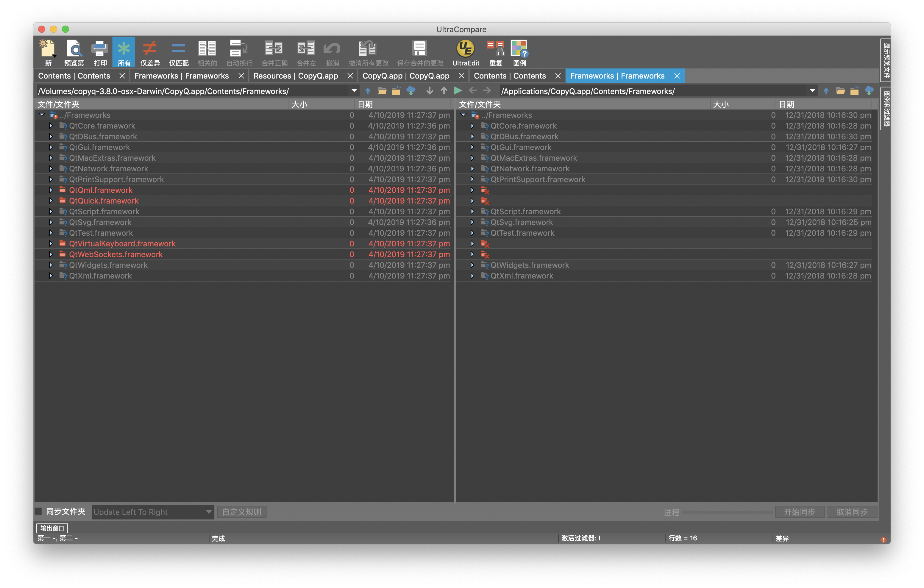
Task: Open right pane cloud download icon
Action: (869, 91)
